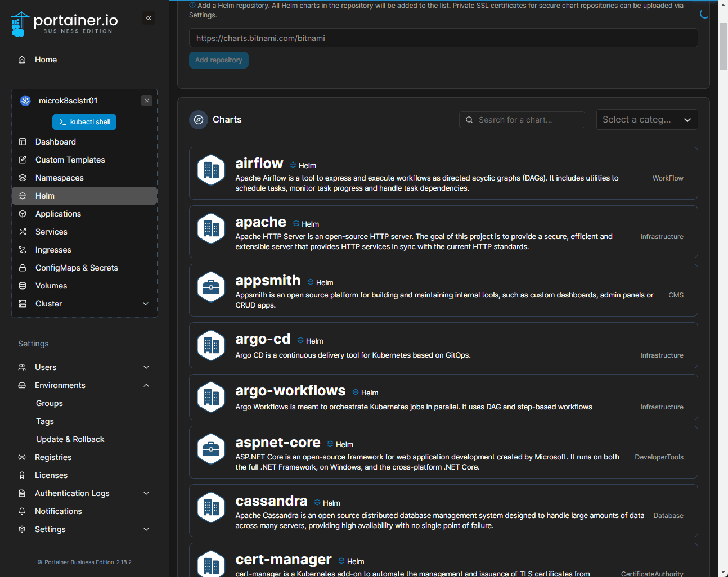The width and height of the screenshot is (728, 577).
Task: Go to Namespaces page
Action: [x=59, y=178]
